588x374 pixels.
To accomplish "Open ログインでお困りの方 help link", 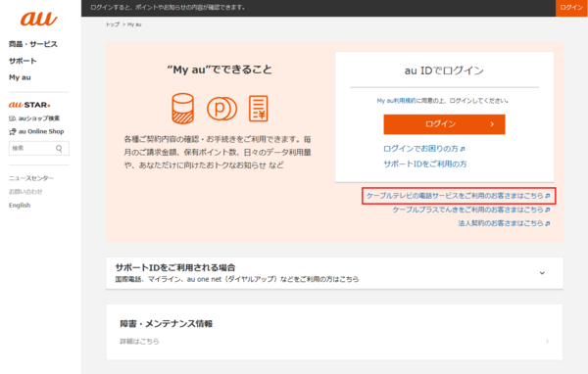I will point(424,149).
